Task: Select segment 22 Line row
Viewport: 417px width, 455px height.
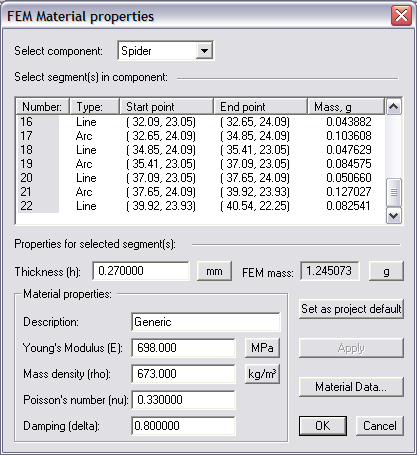Action: tap(200, 206)
